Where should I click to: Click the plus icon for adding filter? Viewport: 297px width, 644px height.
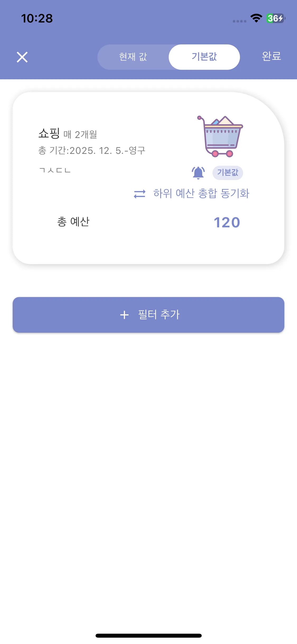pyautogui.click(x=124, y=315)
